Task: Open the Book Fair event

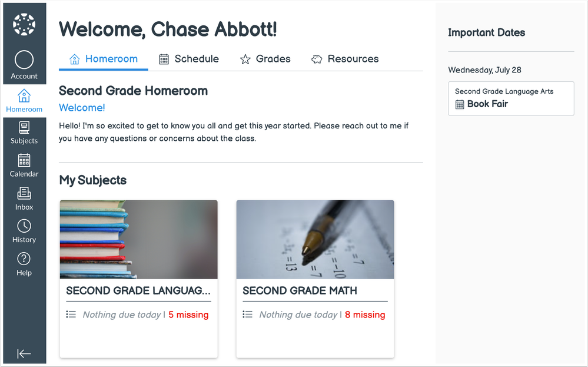Action: click(x=487, y=104)
